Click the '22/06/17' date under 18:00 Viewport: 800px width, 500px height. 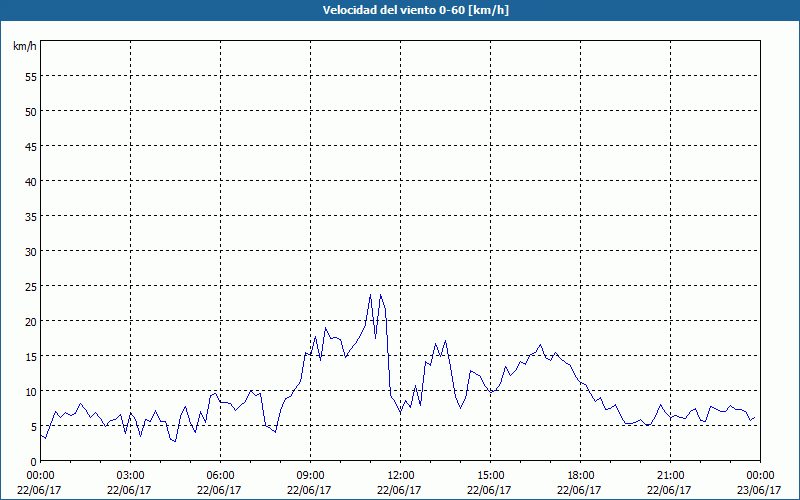(x=579, y=490)
